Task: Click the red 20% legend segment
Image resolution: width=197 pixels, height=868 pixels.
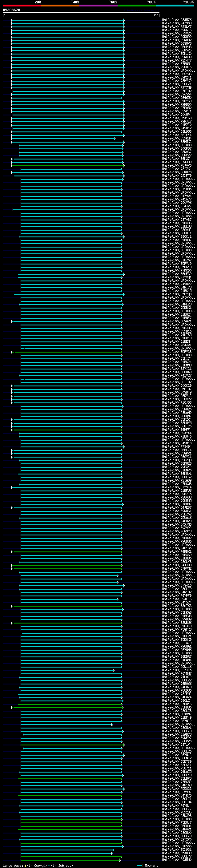Action: 22,6
